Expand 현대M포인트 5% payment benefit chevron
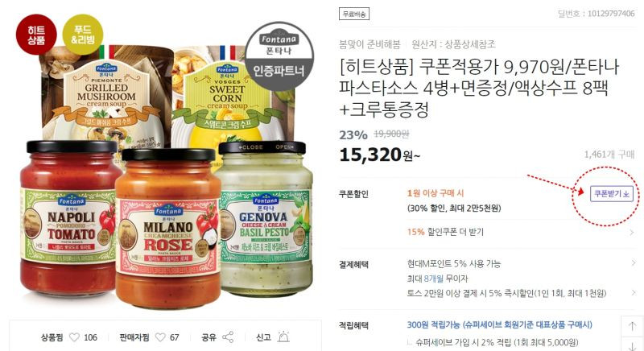Image resolution: width=644 pixels, height=351 pixels. click(633, 262)
